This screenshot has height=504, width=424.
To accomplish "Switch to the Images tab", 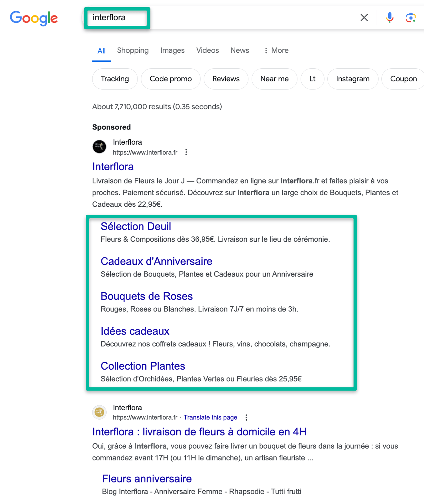I will click(172, 50).
